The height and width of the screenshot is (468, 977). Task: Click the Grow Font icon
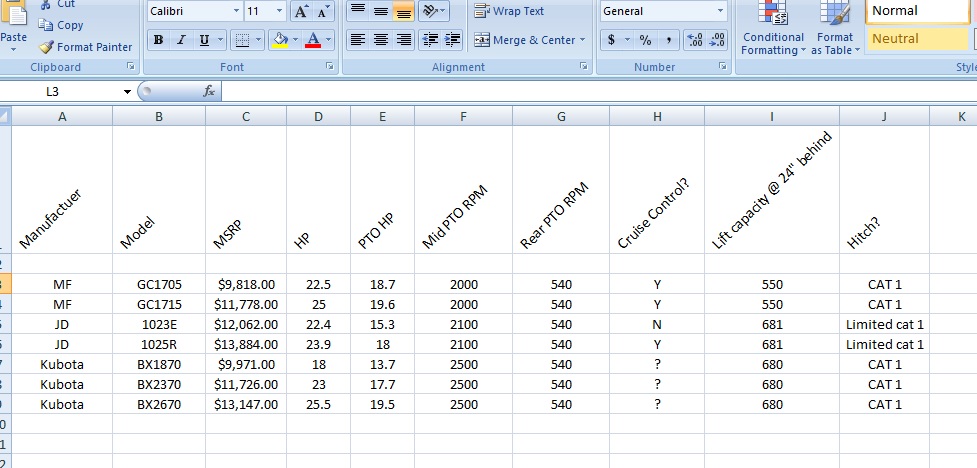tap(300, 11)
